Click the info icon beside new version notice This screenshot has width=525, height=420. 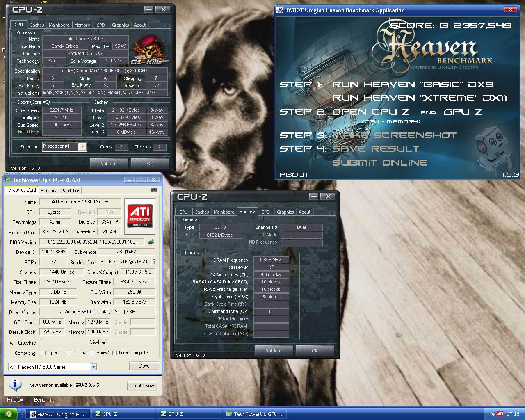[x=15, y=385]
